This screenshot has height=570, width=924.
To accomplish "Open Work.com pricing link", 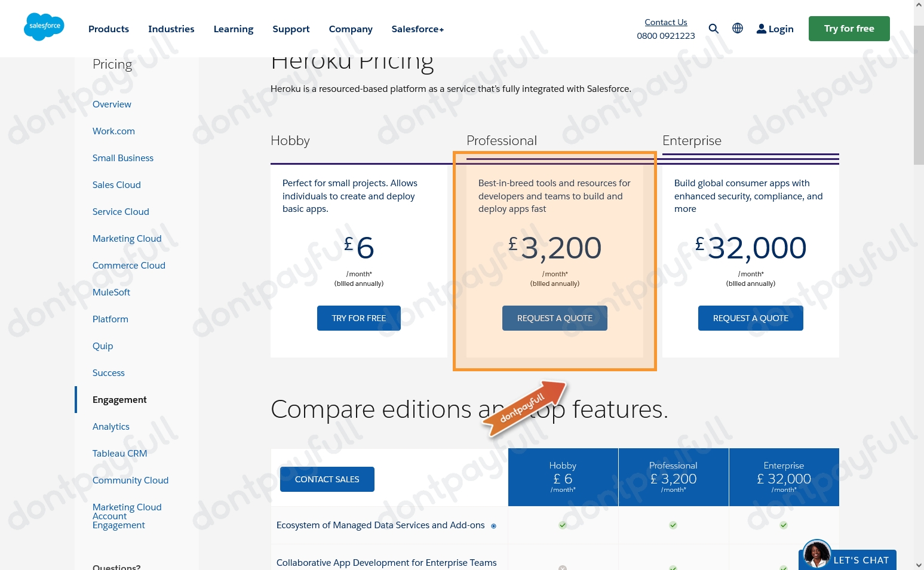I will (113, 131).
